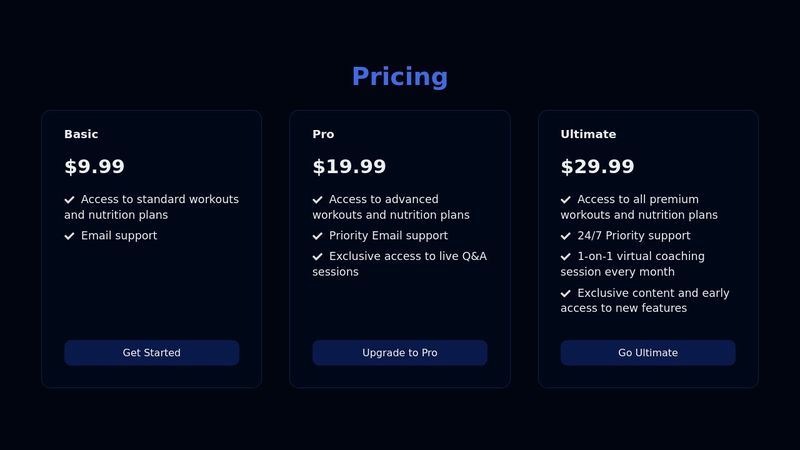The image size is (800, 450).
Task: Click the checkmark next to Email support
Action: point(70,236)
